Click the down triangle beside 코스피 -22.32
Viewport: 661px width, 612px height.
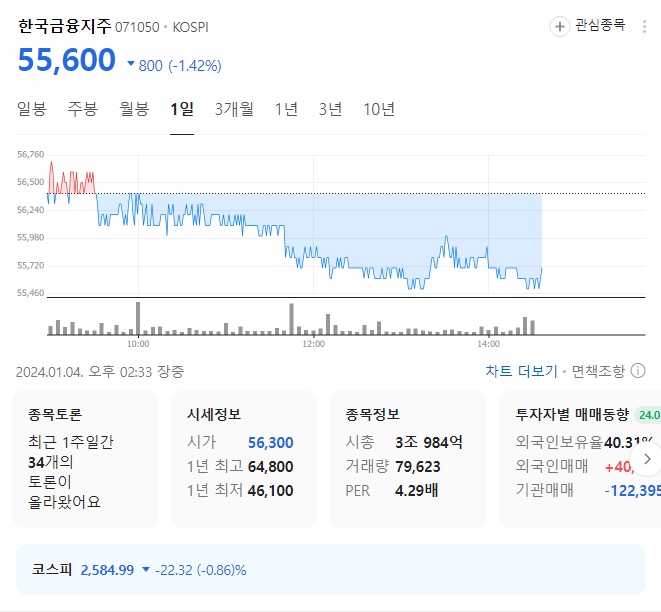click(146, 570)
